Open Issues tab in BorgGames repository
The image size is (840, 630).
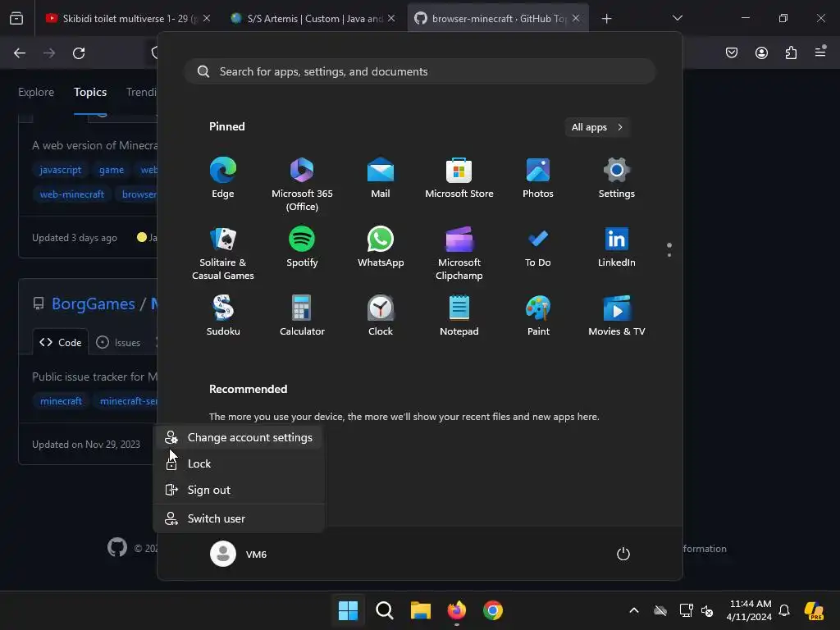pos(118,342)
